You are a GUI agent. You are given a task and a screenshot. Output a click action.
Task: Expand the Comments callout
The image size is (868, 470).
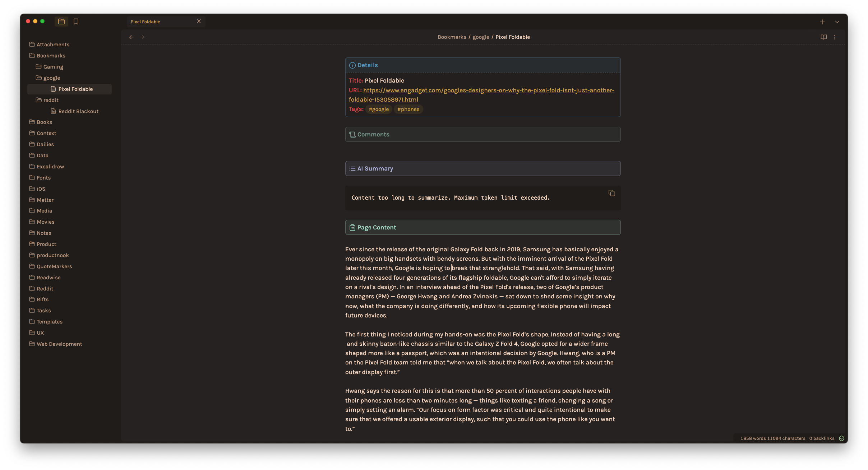(483, 134)
